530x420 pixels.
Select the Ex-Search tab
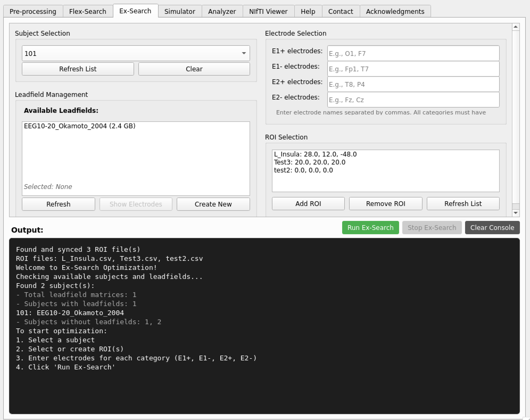135,11
